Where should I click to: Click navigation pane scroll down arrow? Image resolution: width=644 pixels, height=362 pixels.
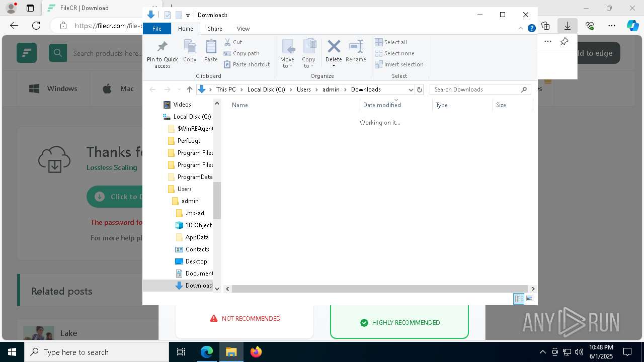(x=217, y=289)
